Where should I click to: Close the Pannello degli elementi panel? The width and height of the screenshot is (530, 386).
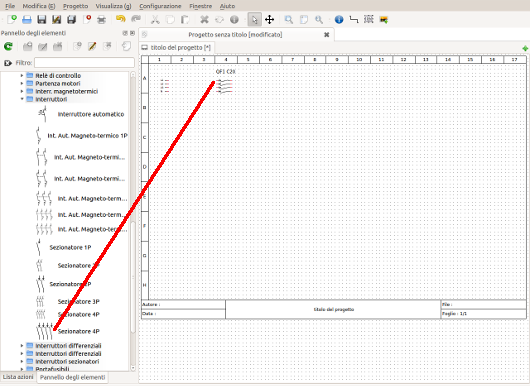pyautogui.click(x=132, y=33)
